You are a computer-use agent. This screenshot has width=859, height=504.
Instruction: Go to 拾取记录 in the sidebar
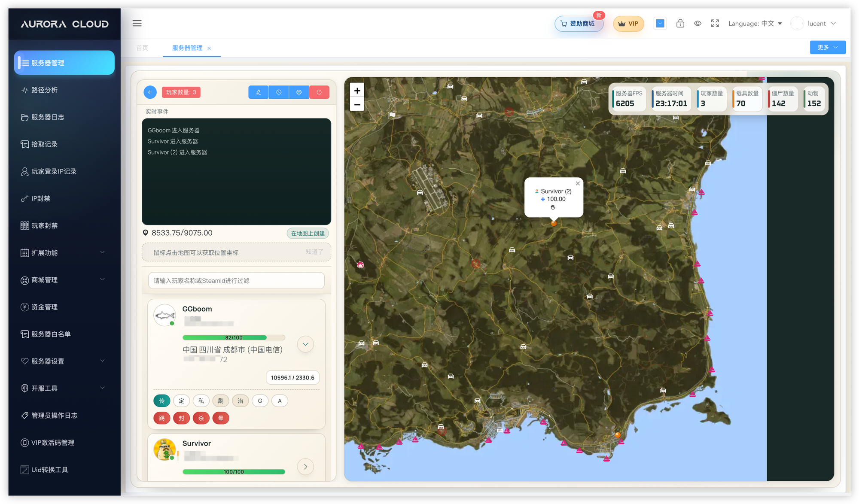64,144
